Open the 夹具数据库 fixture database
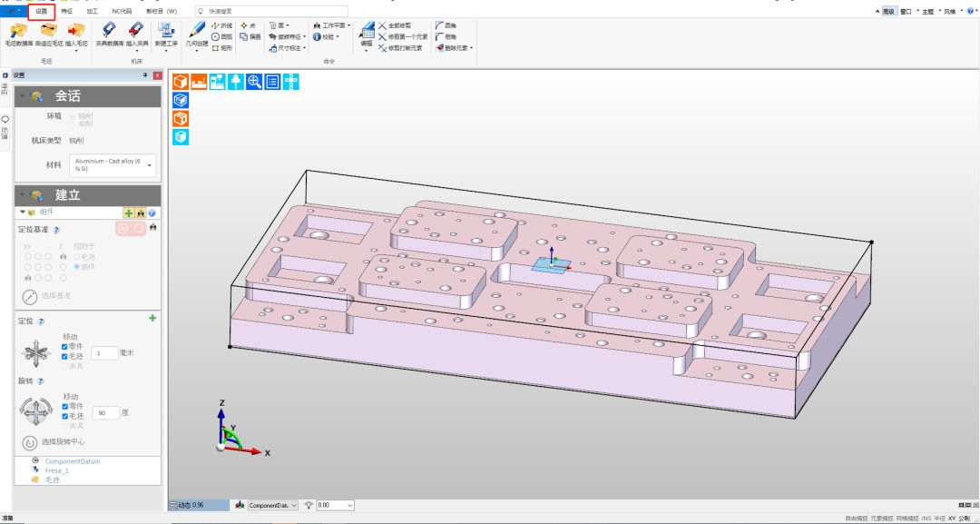980x524 pixels. pos(110,35)
